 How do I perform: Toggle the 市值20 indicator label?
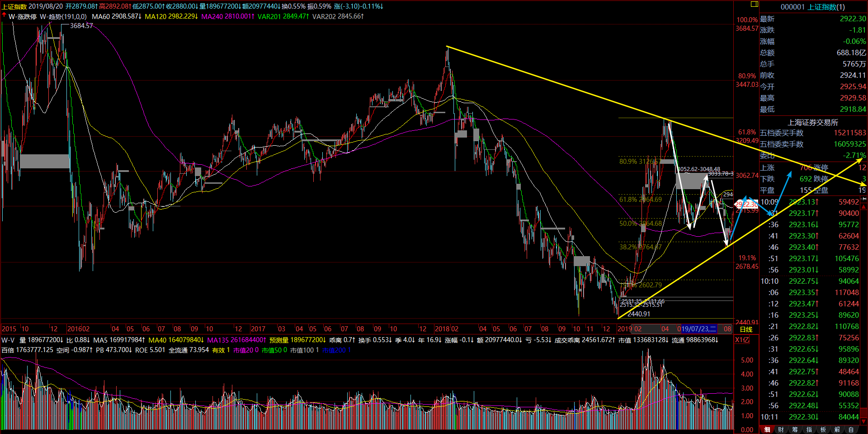pyautogui.click(x=245, y=350)
